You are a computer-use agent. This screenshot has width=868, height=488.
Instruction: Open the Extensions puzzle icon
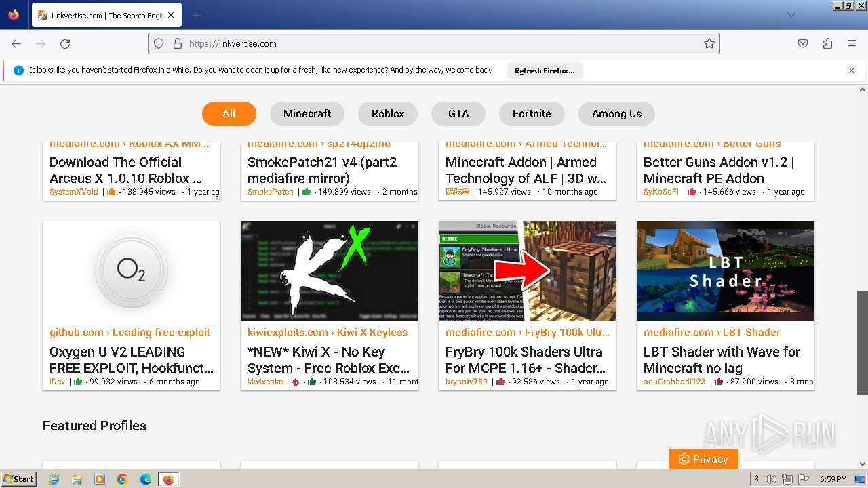827,43
